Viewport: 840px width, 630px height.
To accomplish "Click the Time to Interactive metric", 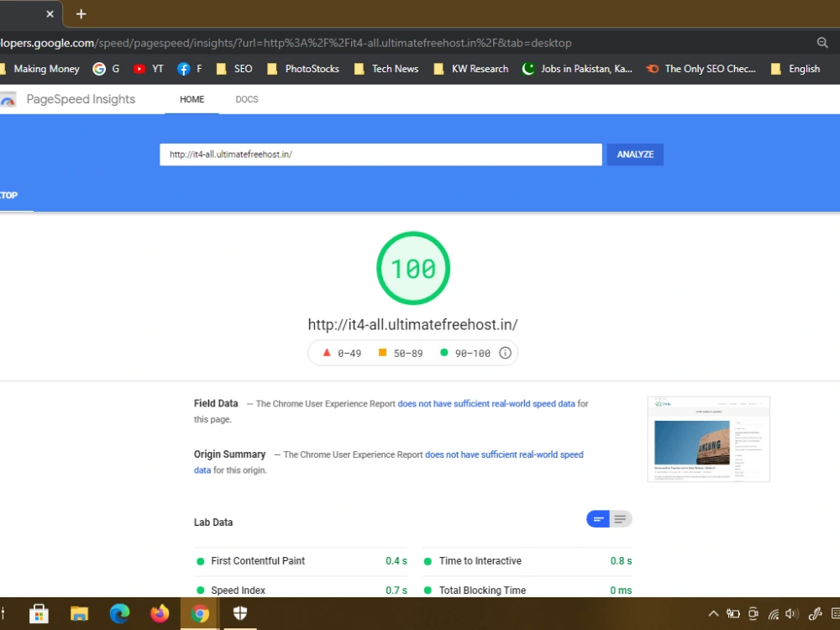I will [x=528, y=561].
